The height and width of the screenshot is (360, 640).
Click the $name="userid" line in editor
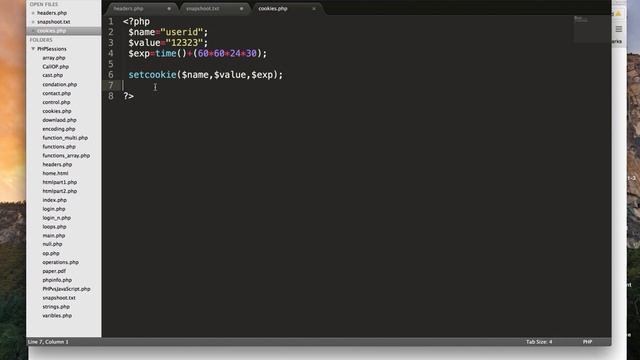(x=168, y=32)
